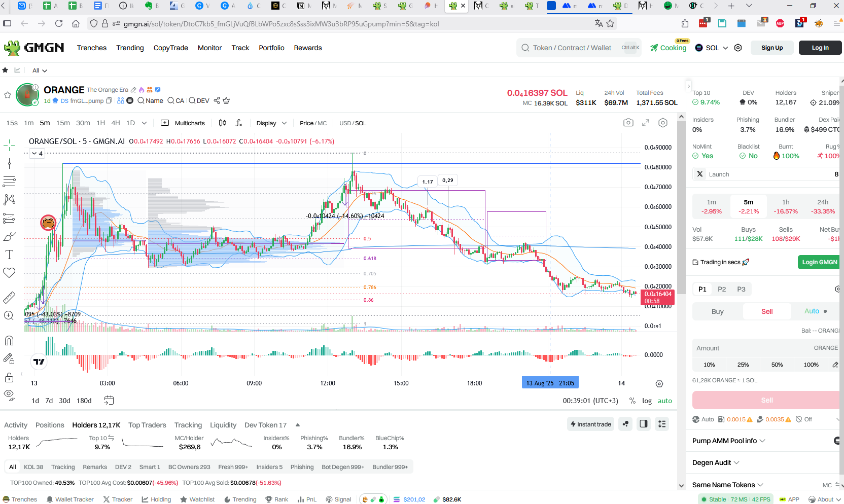Image resolution: width=844 pixels, height=504 pixels.
Task: Switch USD / SOL currency display
Action: pyautogui.click(x=353, y=123)
